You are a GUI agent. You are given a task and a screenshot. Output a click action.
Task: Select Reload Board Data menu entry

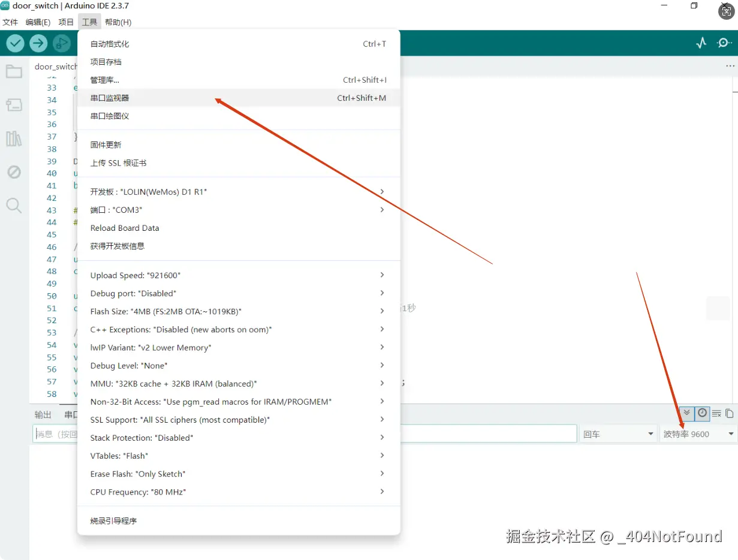point(239,228)
